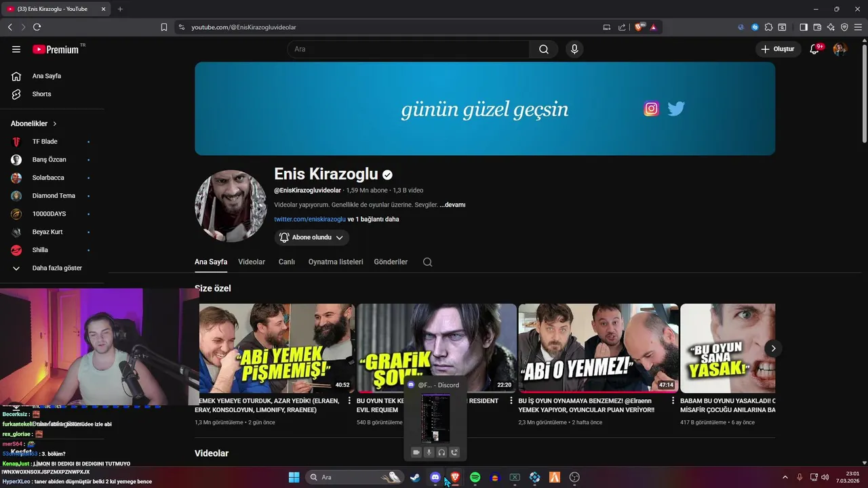868x488 pixels.
Task: Reload the page in browser
Action: (x=37, y=27)
